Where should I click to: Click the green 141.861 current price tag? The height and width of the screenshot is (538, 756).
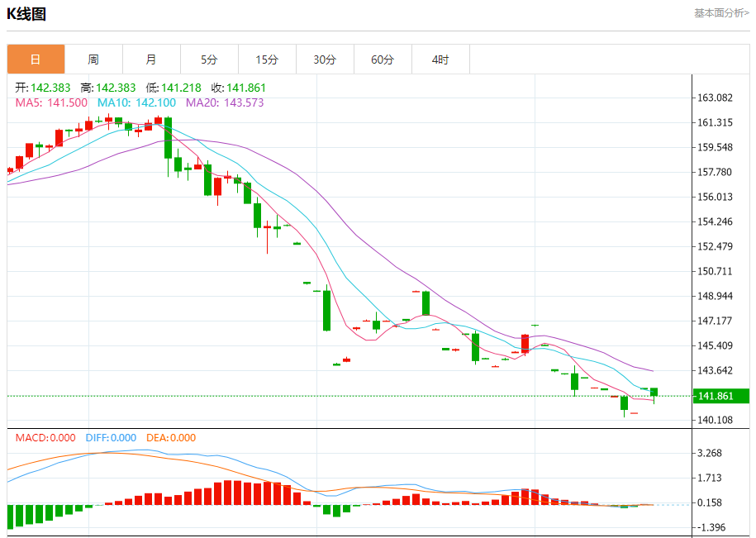tap(721, 397)
